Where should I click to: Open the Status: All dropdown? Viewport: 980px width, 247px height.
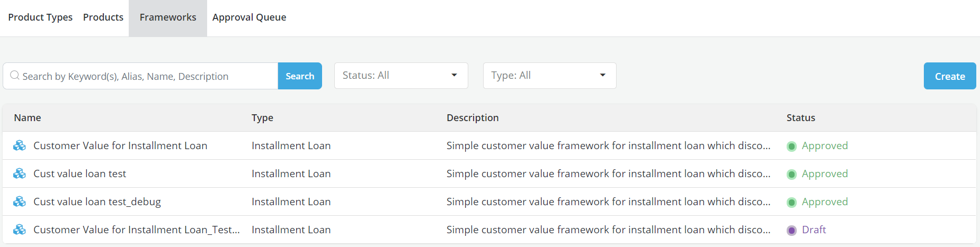click(400, 76)
